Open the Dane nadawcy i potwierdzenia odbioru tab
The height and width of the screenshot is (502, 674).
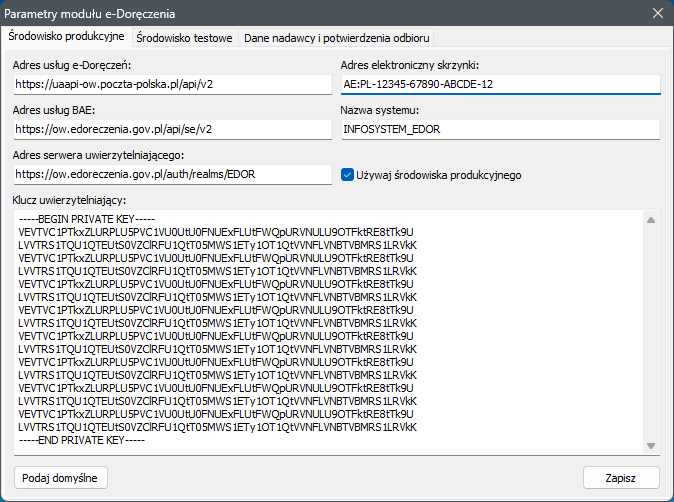[x=336, y=38]
